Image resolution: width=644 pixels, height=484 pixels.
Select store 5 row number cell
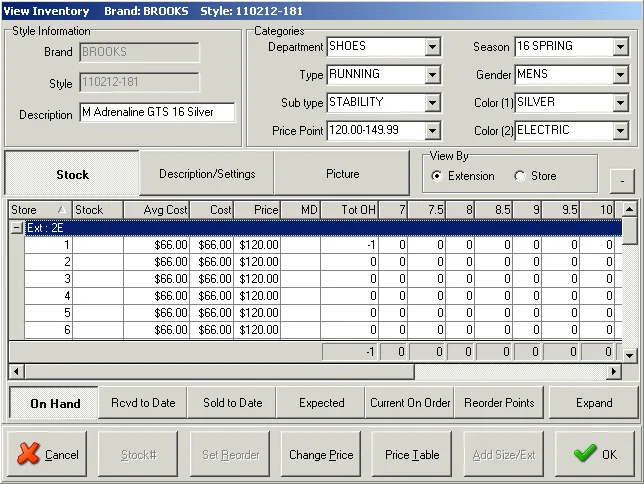pyautogui.click(x=48, y=313)
